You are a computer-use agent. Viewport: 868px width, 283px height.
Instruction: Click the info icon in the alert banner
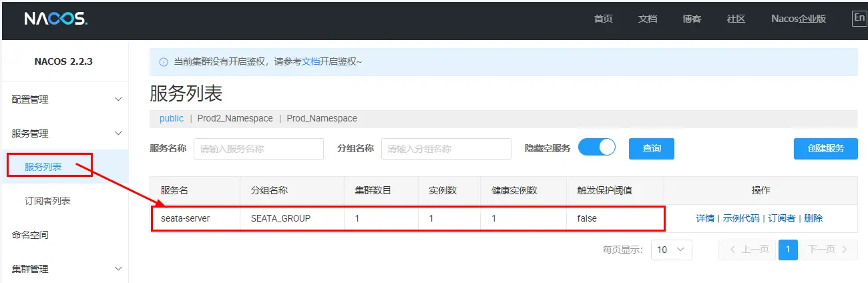pyautogui.click(x=164, y=62)
